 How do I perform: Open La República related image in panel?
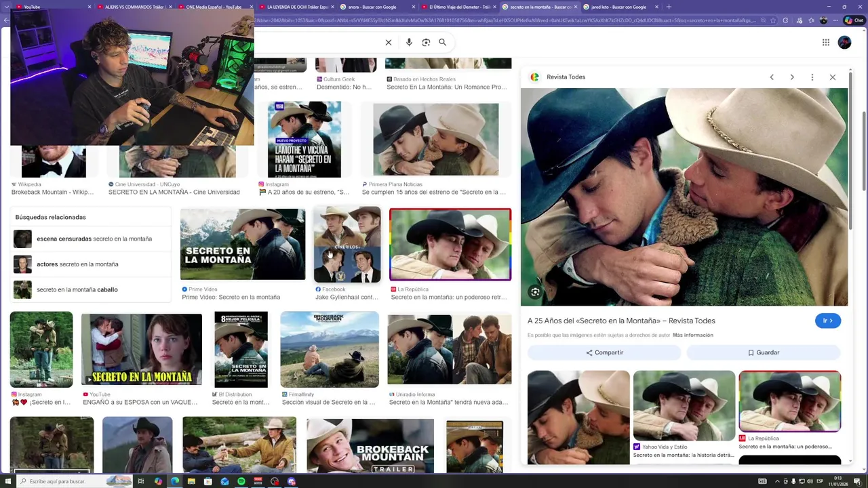click(790, 401)
